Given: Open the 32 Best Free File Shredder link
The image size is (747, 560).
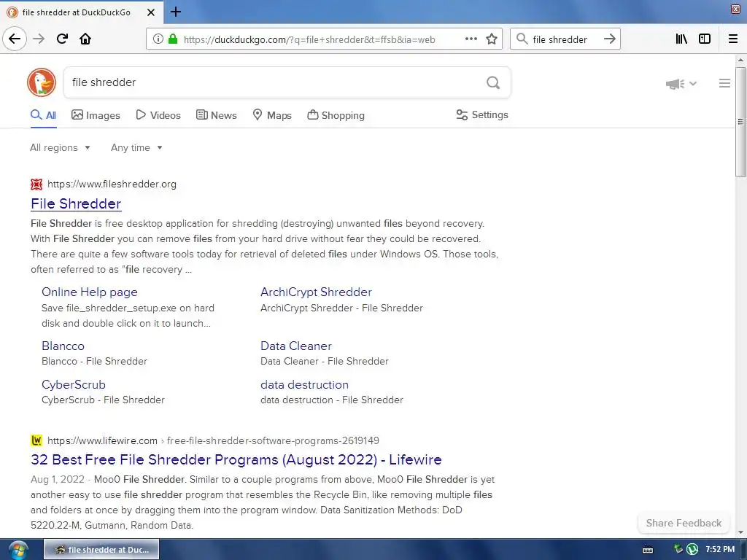Looking at the screenshot, I should coord(236,459).
